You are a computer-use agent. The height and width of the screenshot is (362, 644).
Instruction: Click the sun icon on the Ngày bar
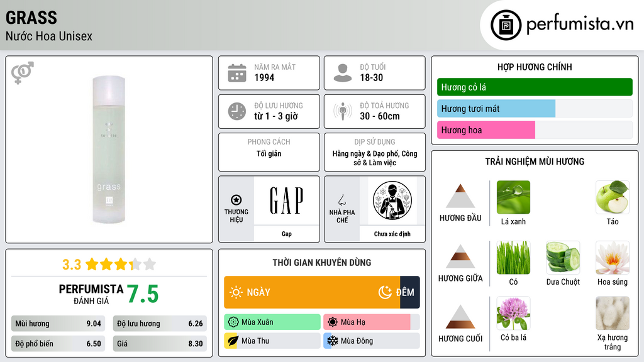tap(236, 292)
